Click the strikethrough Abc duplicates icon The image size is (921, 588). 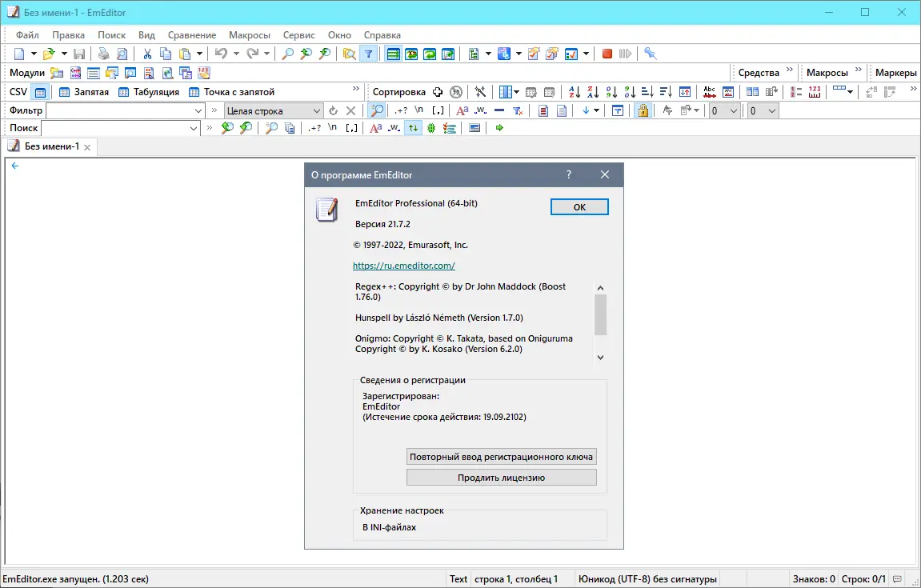point(710,92)
